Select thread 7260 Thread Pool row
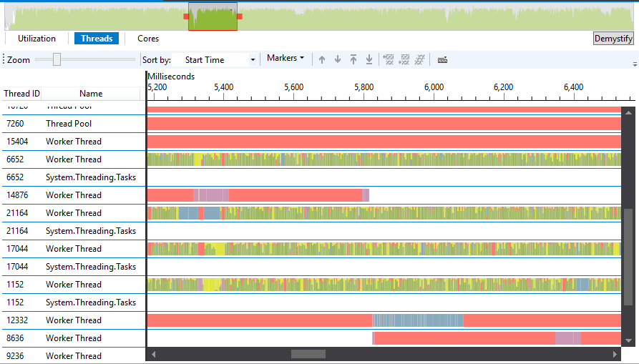 [74, 124]
